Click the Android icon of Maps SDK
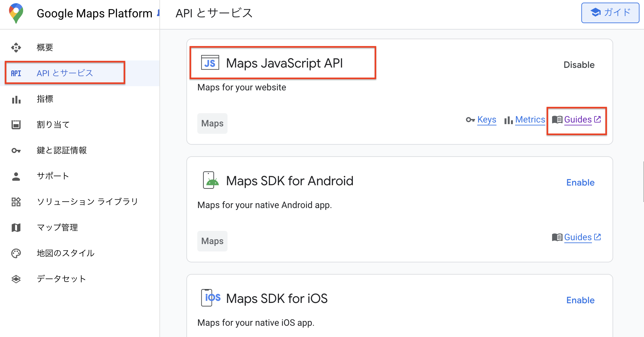 [x=210, y=180]
